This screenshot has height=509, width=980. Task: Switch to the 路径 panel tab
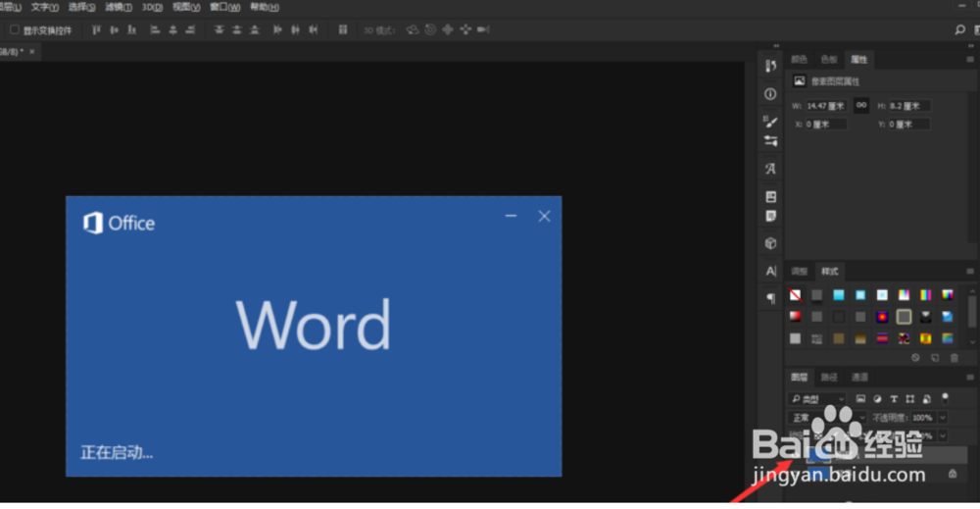(x=829, y=377)
